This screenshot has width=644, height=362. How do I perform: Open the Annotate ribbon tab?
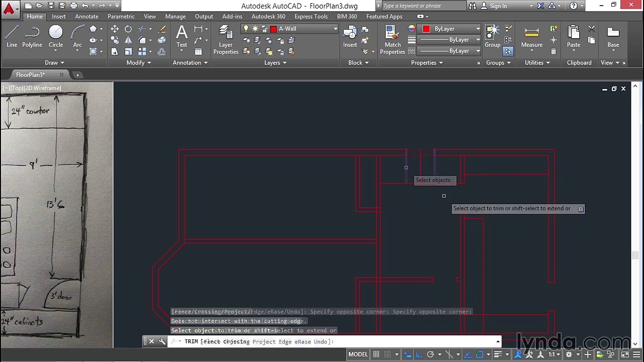pos(87,17)
